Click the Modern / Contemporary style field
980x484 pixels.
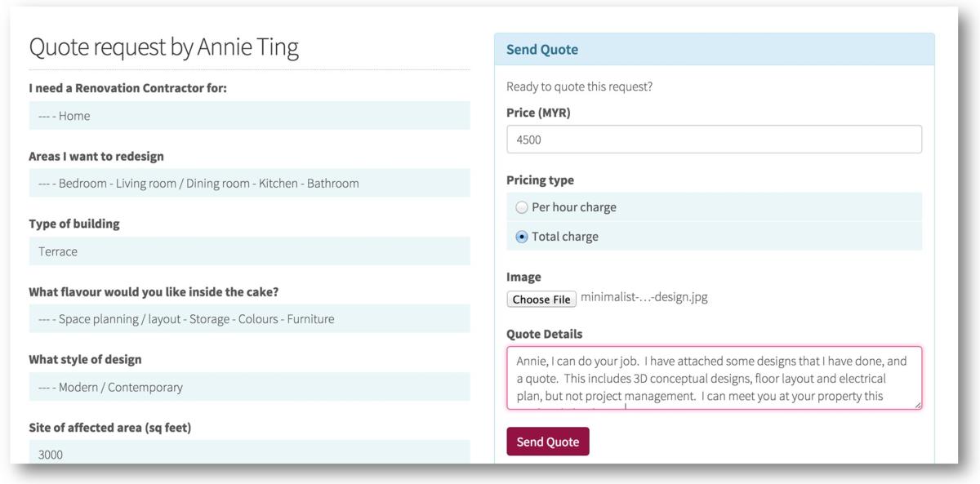tap(249, 387)
